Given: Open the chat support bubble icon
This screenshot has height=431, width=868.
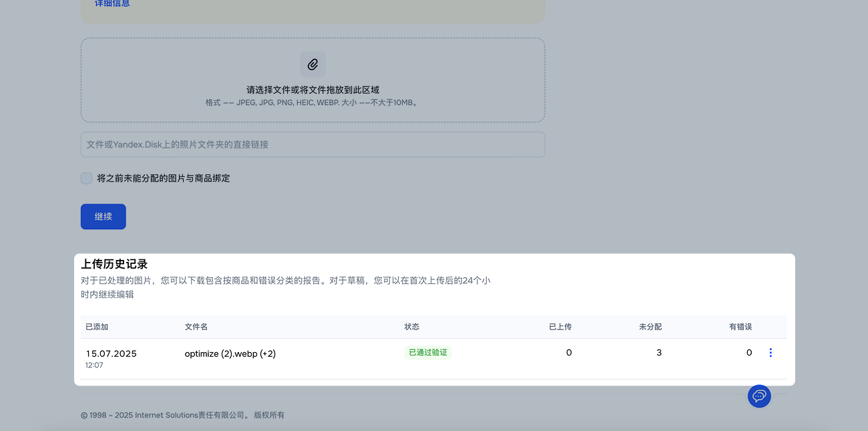Looking at the screenshot, I should [x=759, y=396].
